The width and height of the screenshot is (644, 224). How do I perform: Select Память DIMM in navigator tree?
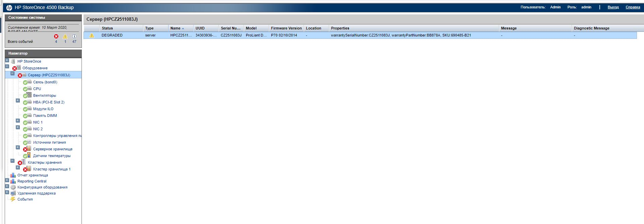coord(45,116)
